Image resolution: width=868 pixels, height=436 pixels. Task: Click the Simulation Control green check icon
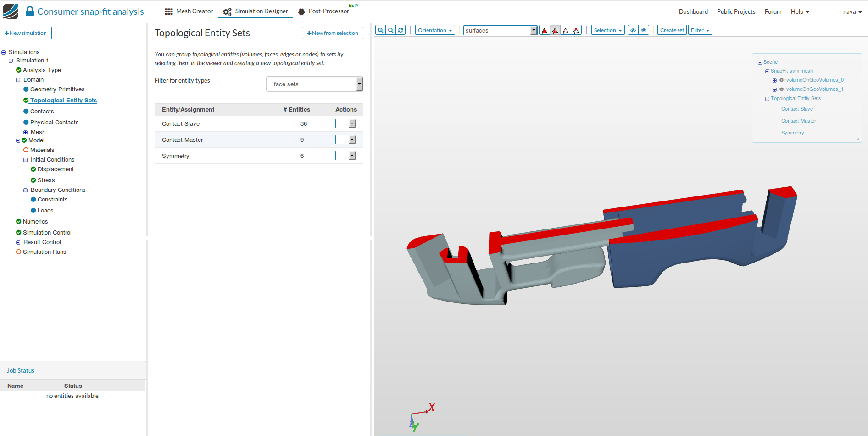[19, 233]
